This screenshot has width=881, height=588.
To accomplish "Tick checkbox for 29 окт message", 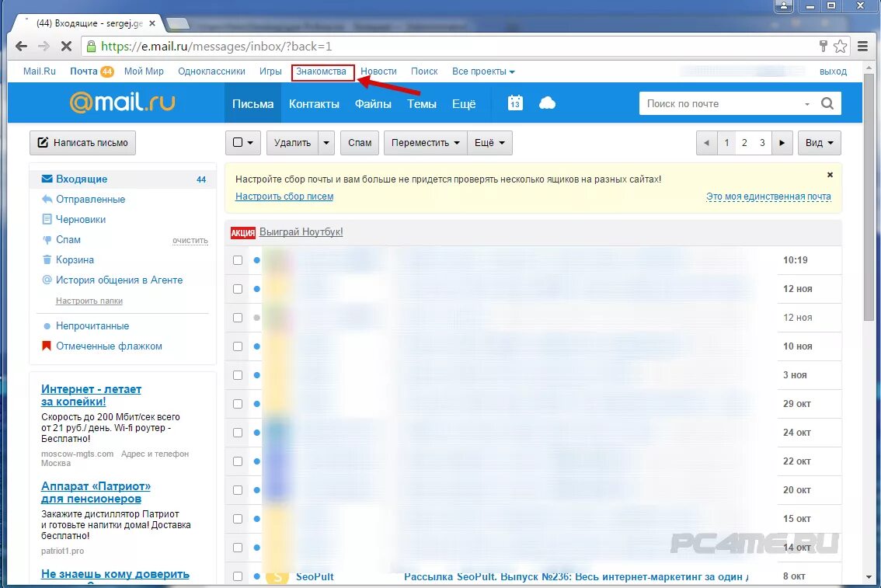I will tap(238, 404).
